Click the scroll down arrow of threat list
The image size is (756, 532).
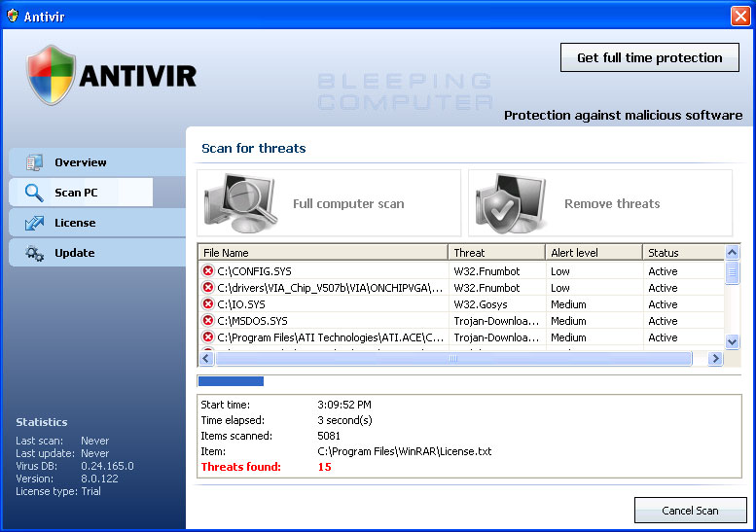732,341
